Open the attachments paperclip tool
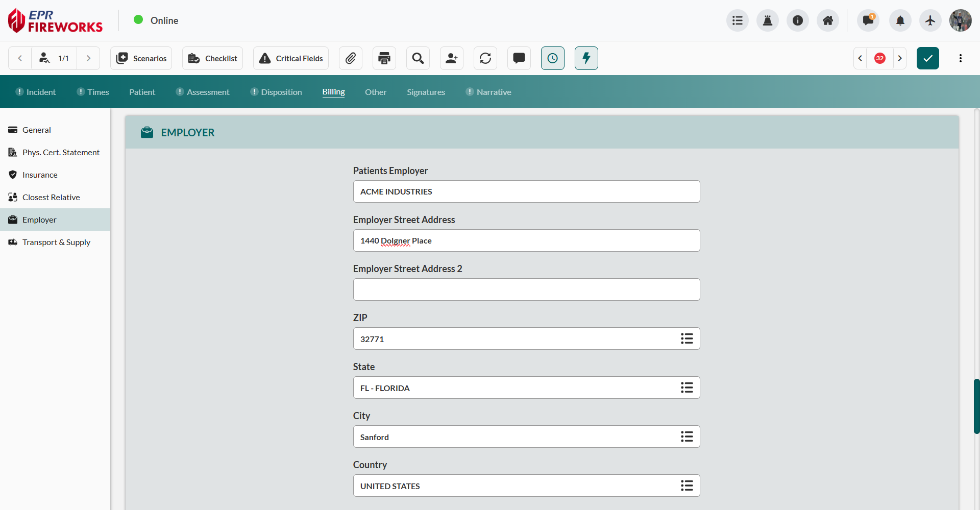 pyautogui.click(x=351, y=58)
